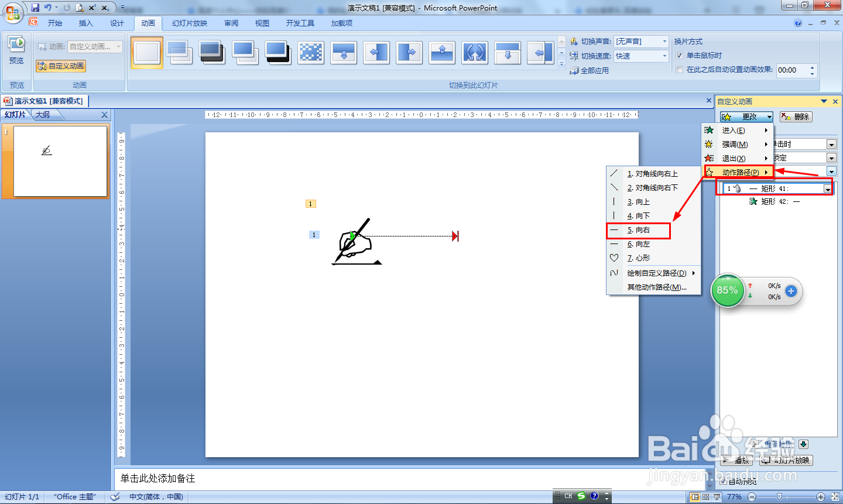This screenshot has width=843, height=504.
Task: Click the 删除 remove animation button
Action: pyautogui.click(x=796, y=117)
